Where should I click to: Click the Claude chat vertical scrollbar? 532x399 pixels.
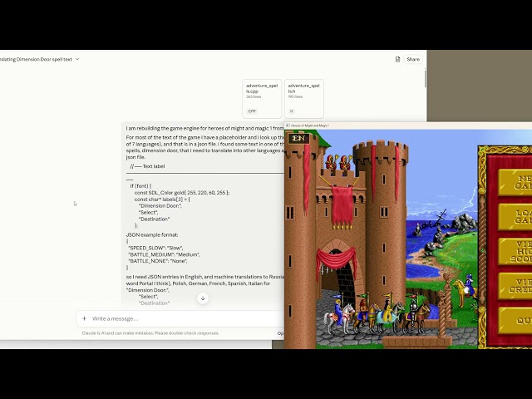click(x=426, y=79)
